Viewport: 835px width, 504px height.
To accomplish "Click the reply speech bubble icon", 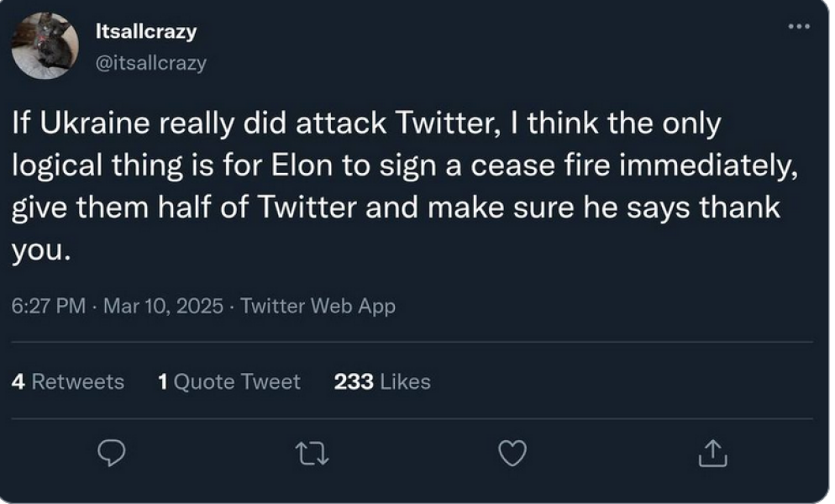I will (x=112, y=454).
